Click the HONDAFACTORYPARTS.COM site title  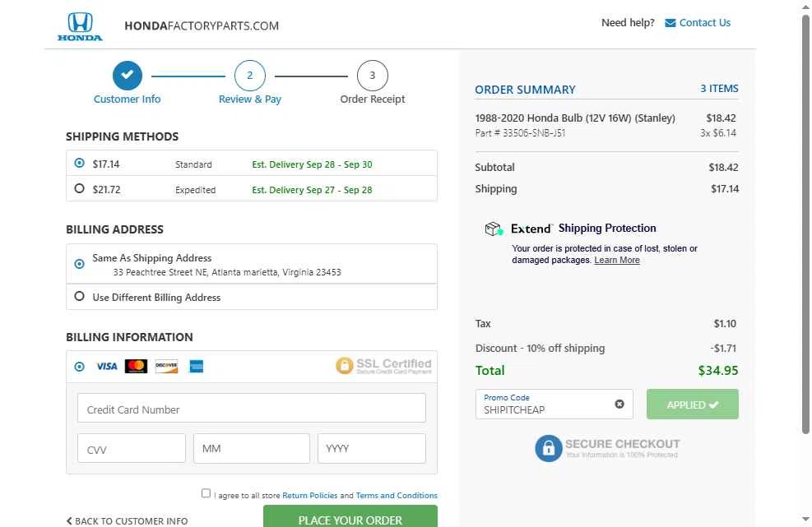(x=202, y=25)
